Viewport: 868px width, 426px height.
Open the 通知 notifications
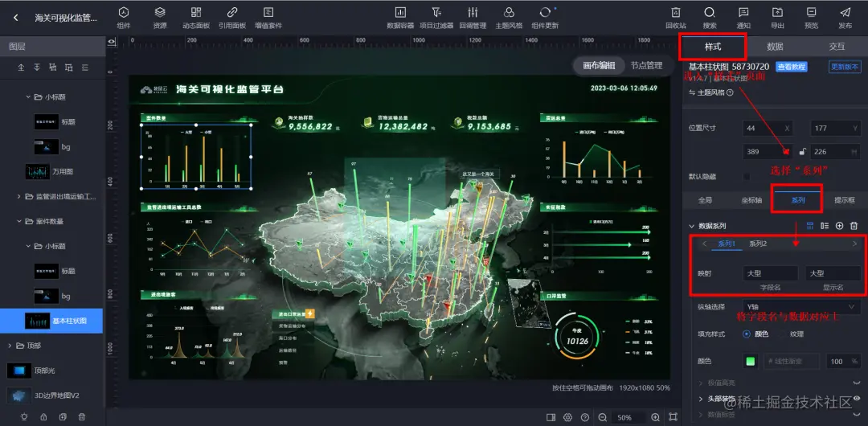[x=743, y=18]
